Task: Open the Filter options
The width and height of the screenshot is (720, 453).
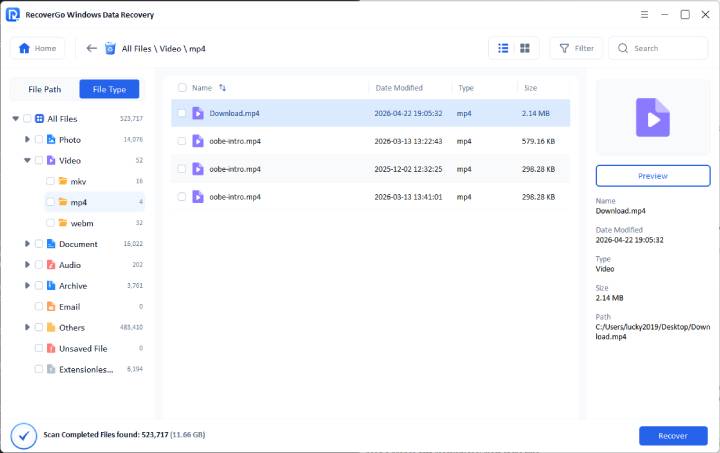Action: point(576,48)
